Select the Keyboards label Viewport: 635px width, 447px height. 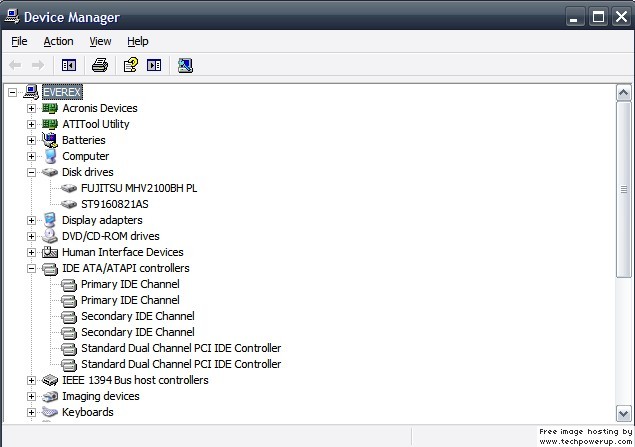click(87, 412)
